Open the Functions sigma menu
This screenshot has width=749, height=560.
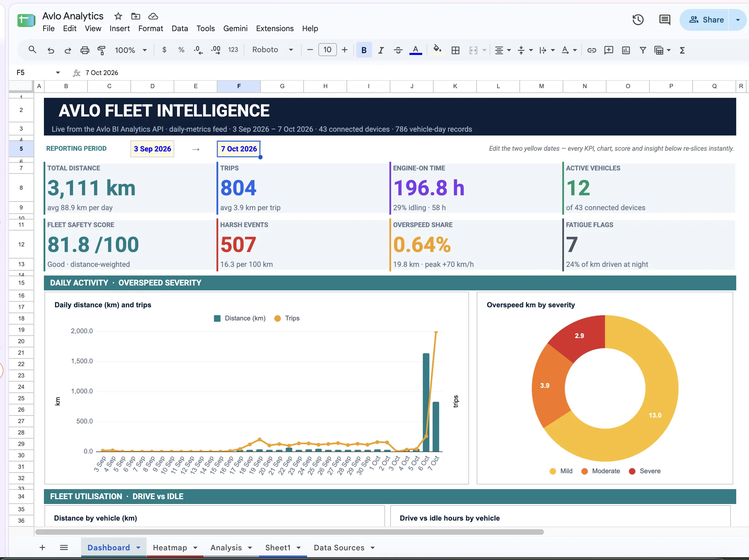pos(682,50)
